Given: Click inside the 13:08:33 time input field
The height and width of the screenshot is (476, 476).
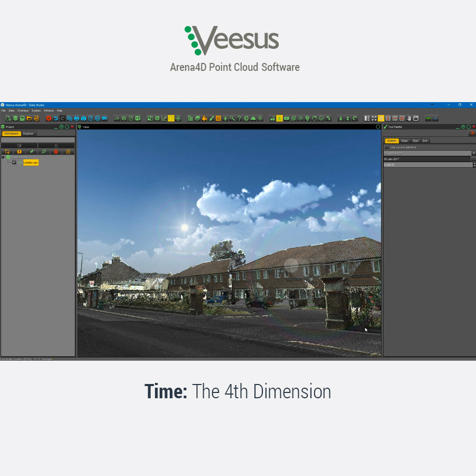Looking at the screenshot, I should (x=423, y=165).
